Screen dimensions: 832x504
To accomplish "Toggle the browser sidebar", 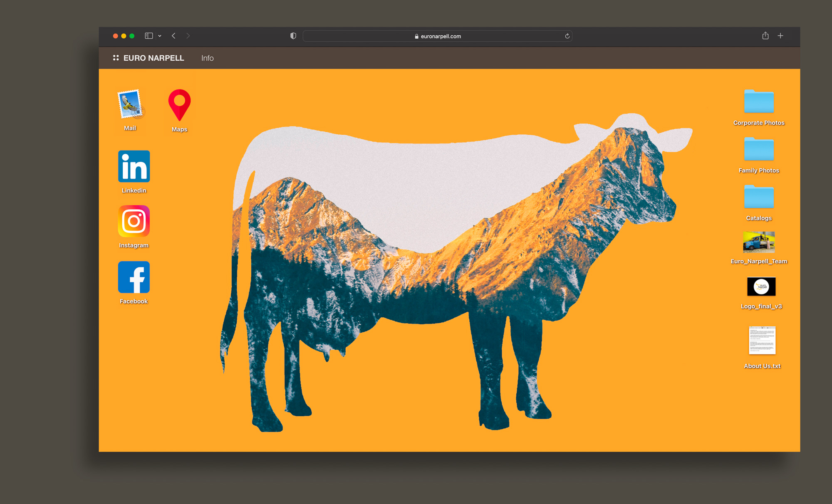I will point(149,36).
